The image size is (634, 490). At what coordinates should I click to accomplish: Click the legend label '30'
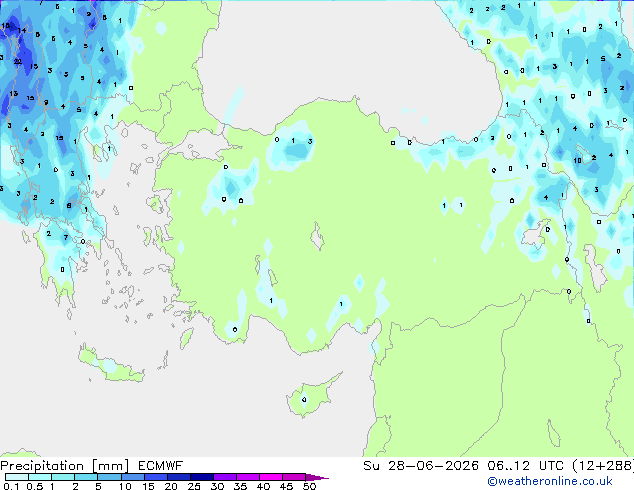[x=217, y=486]
